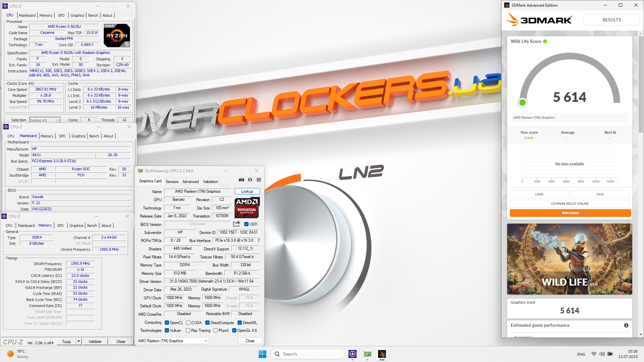Click 3DMark logo in header
This screenshot has width=644, height=362.
(539, 20)
